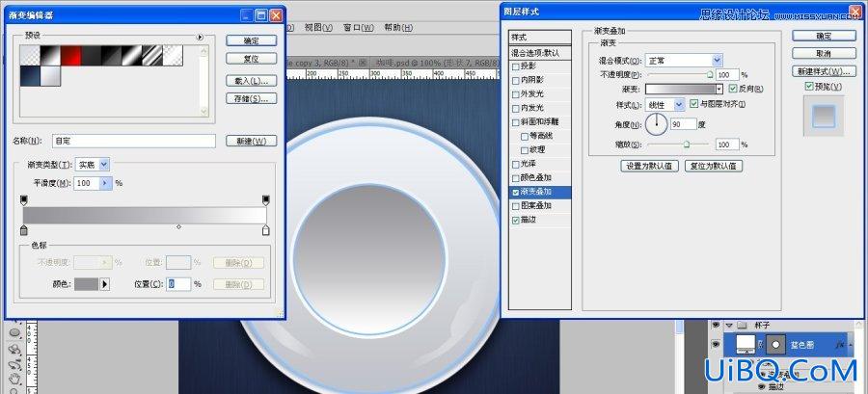868x394 pixels.
Task: Click 取消 cancel in Layer Style
Action: [824, 54]
